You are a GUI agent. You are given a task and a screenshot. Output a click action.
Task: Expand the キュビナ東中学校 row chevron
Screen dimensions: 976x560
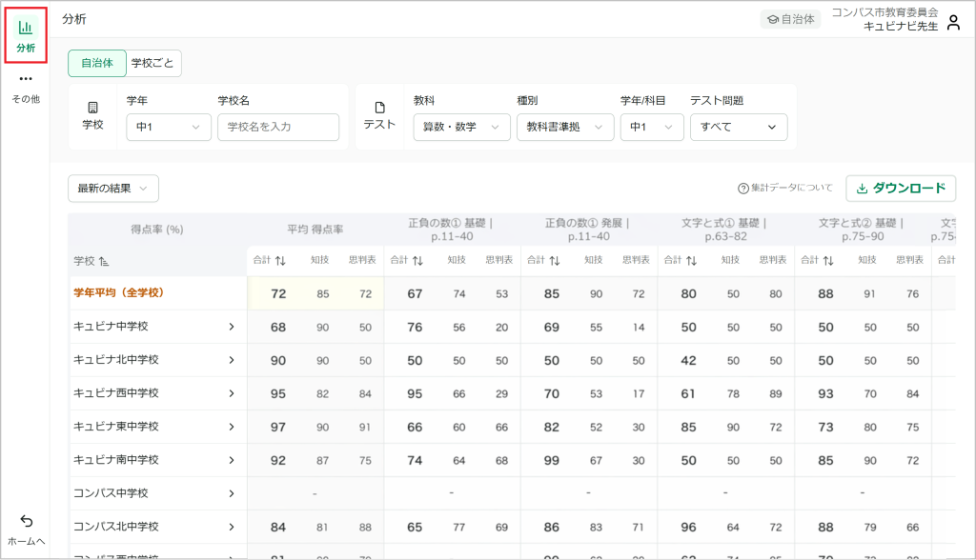[232, 427]
